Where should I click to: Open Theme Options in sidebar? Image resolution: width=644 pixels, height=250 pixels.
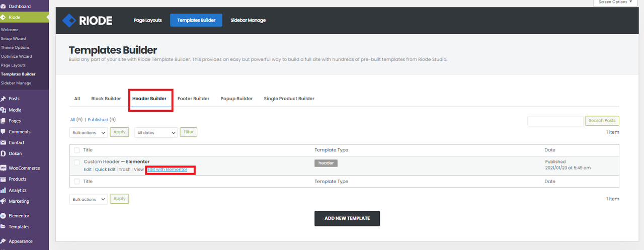tap(15, 47)
